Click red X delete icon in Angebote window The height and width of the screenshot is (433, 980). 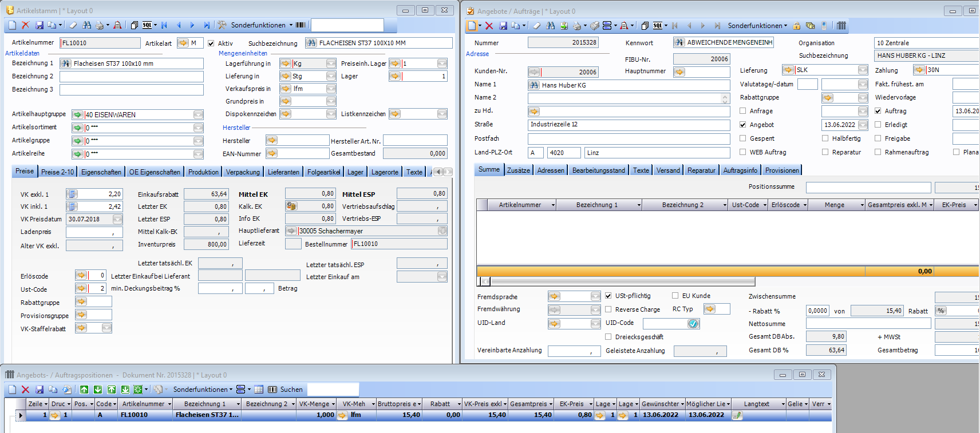click(x=489, y=26)
